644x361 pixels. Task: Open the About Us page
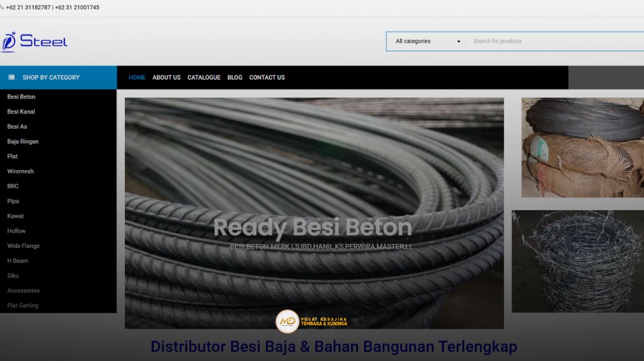167,78
